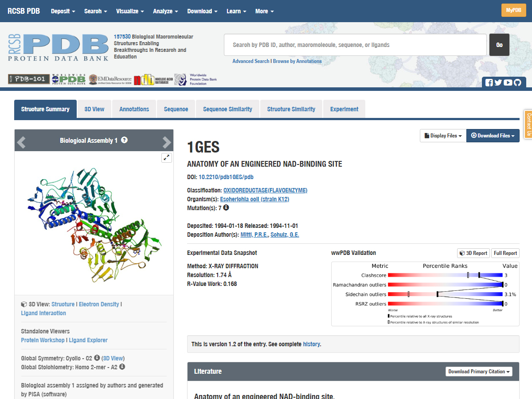Open the Visualize menu
The width and height of the screenshot is (532, 399).
click(x=130, y=11)
